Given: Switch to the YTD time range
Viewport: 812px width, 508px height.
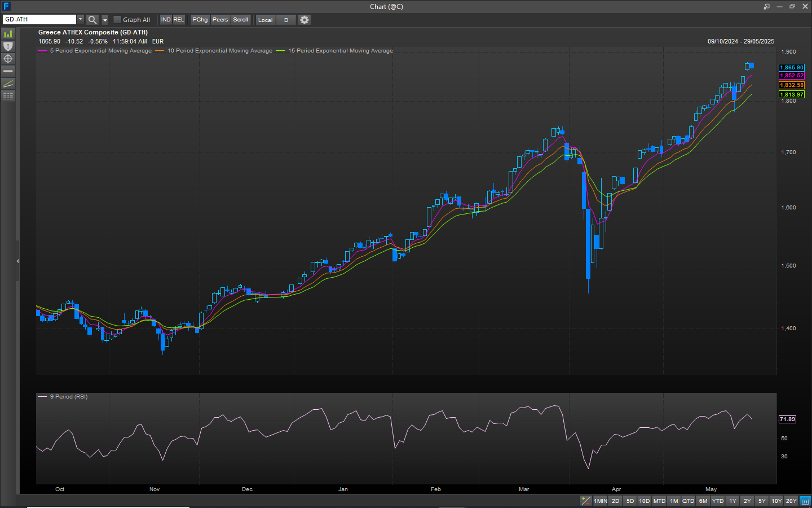Looking at the screenshot, I should [717, 501].
